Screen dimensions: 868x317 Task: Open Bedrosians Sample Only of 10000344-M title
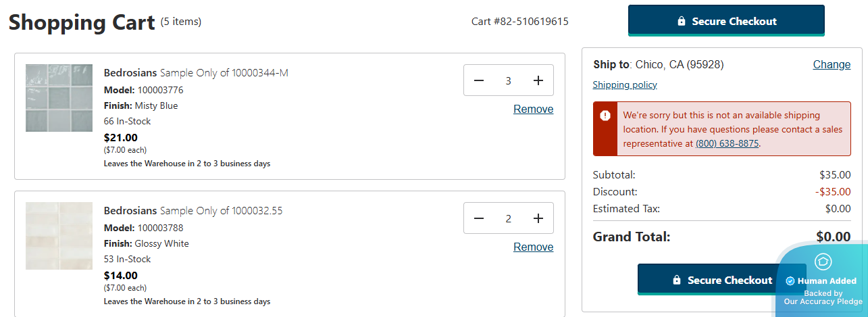(196, 73)
